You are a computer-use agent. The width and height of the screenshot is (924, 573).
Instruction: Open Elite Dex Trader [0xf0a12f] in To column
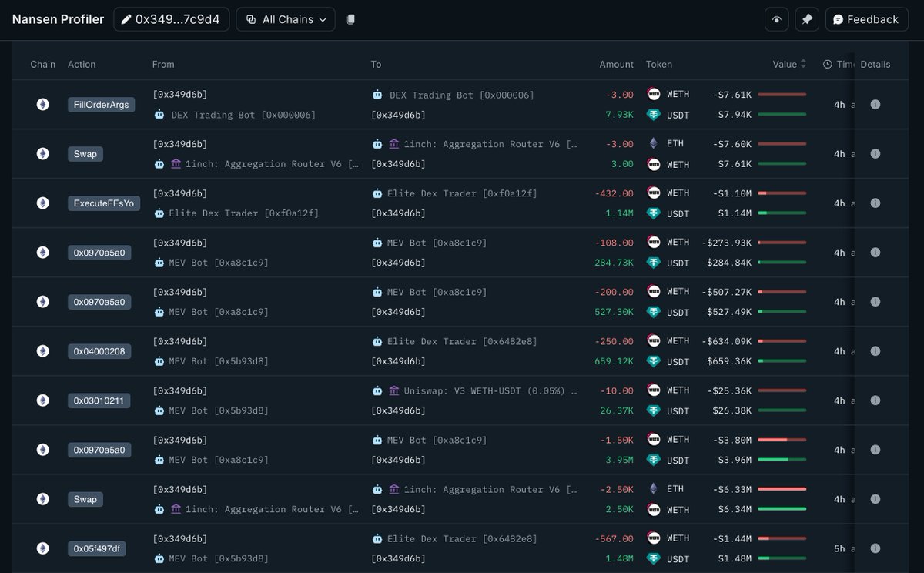(x=461, y=193)
